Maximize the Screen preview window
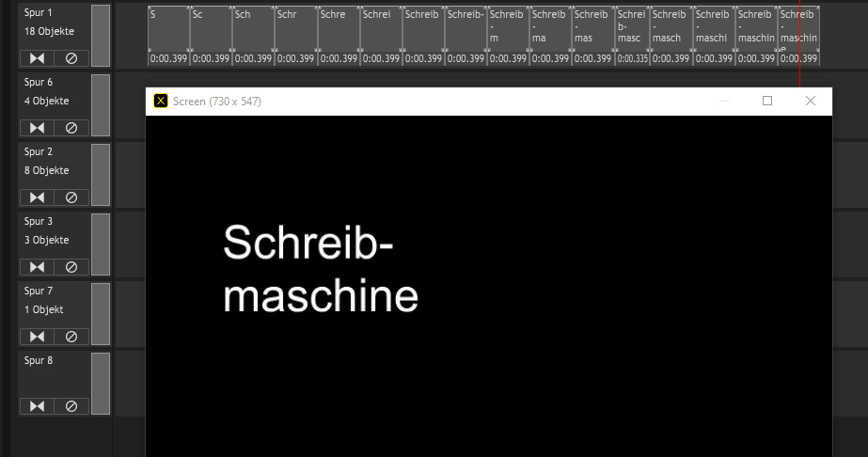Viewport: 868px width, 457px height. [767, 101]
